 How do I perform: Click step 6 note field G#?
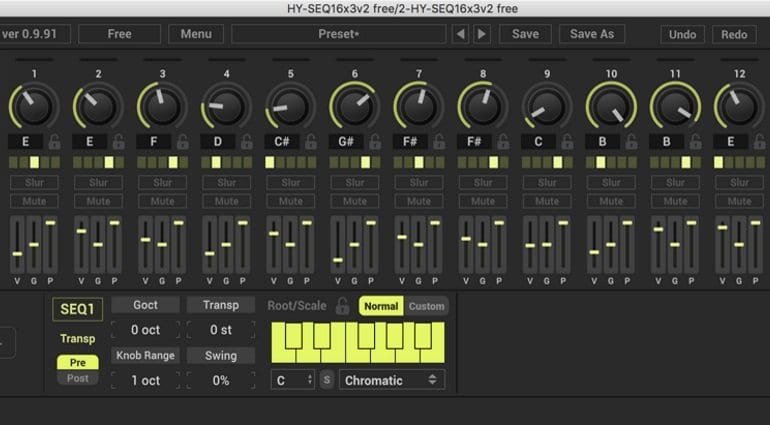coord(346,142)
